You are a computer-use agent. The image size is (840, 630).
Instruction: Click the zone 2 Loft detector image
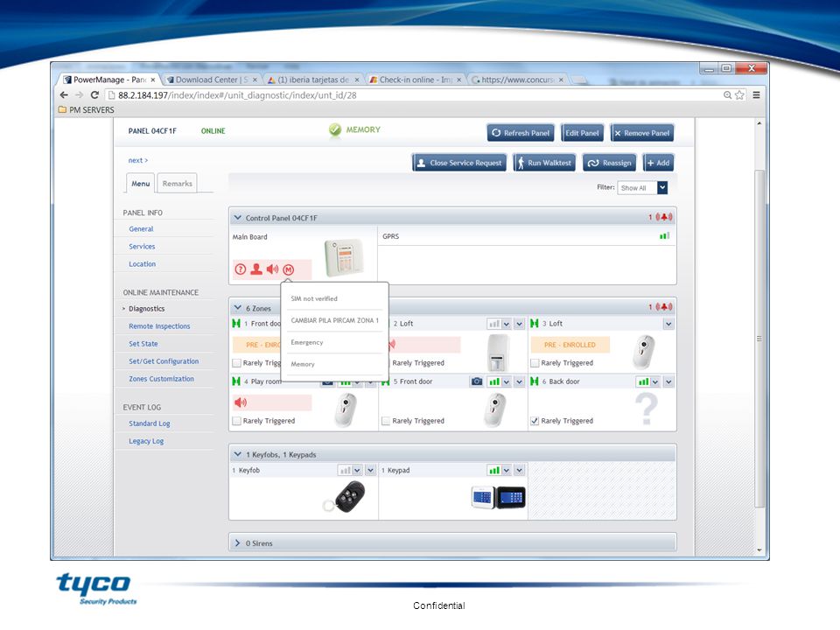tap(498, 353)
